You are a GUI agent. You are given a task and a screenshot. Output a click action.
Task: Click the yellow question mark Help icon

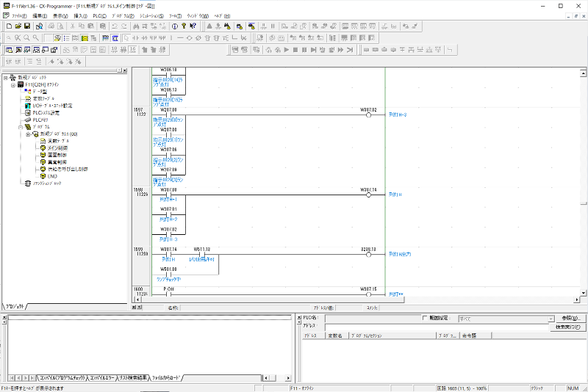coord(184,26)
